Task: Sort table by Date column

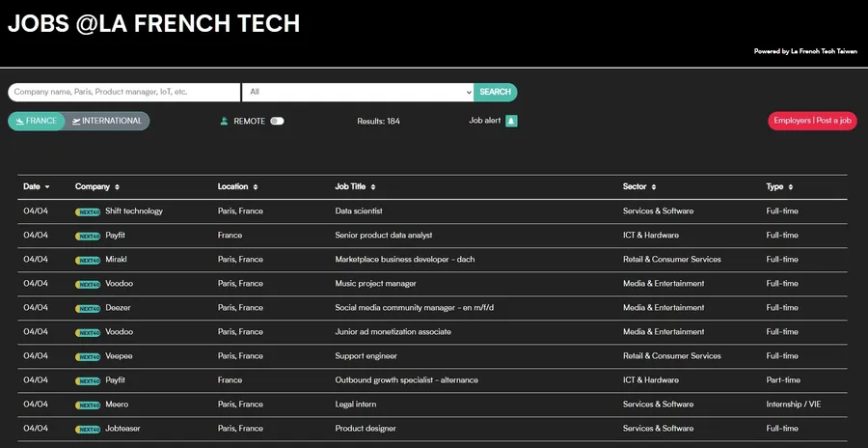Action: [36, 187]
